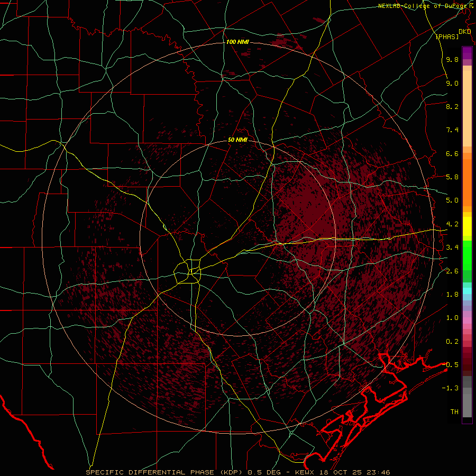Click the yellow highway loop at the radar center
476x476 pixels.
[188, 271]
